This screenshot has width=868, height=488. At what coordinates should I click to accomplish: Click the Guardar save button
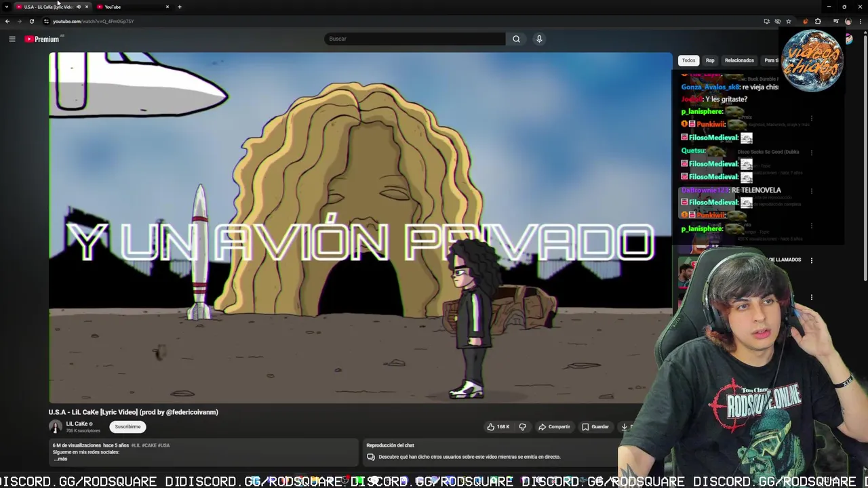point(595,426)
